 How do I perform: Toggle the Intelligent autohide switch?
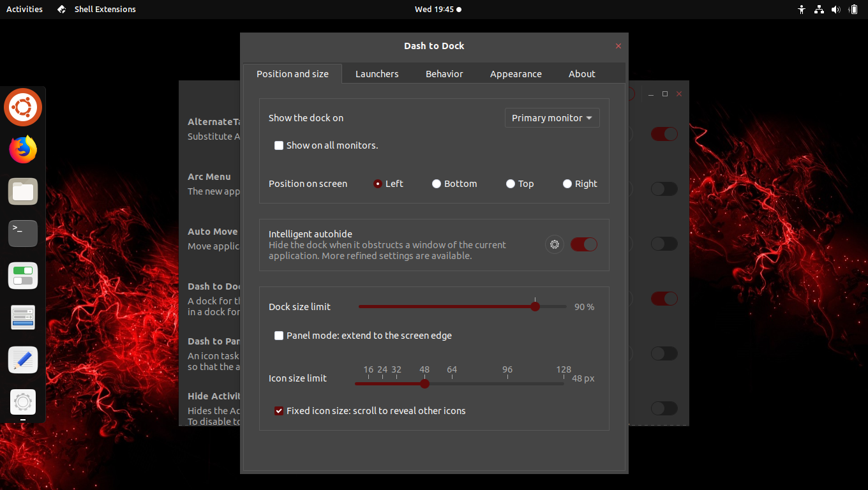coord(584,244)
